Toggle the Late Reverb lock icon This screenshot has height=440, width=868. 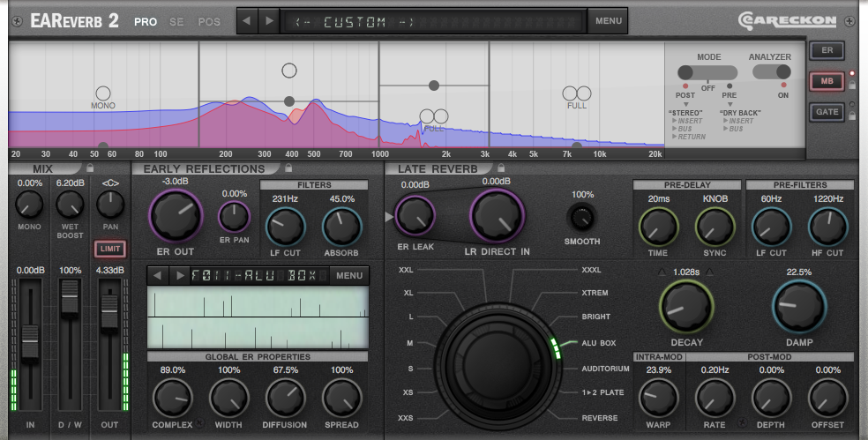tap(500, 168)
